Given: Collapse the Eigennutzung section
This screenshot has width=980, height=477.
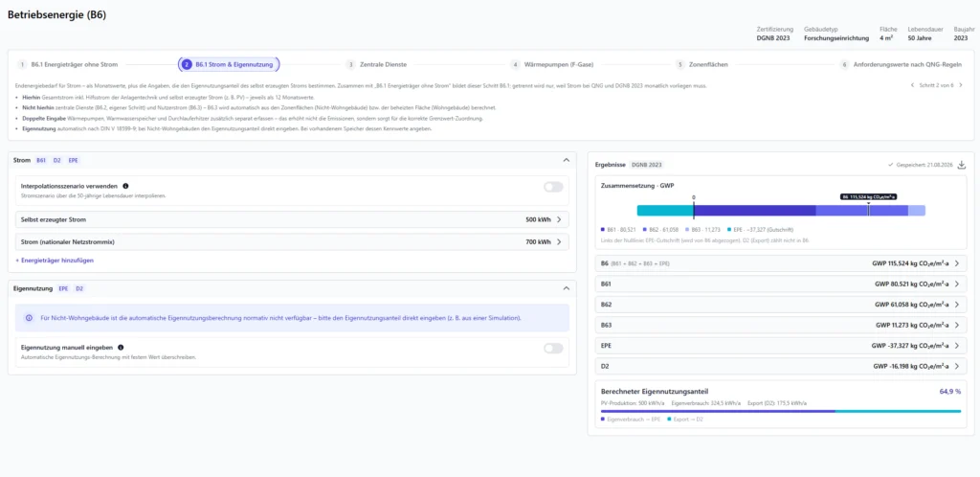Looking at the screenshot, I should pyautogui.click(x=567, y=289).
